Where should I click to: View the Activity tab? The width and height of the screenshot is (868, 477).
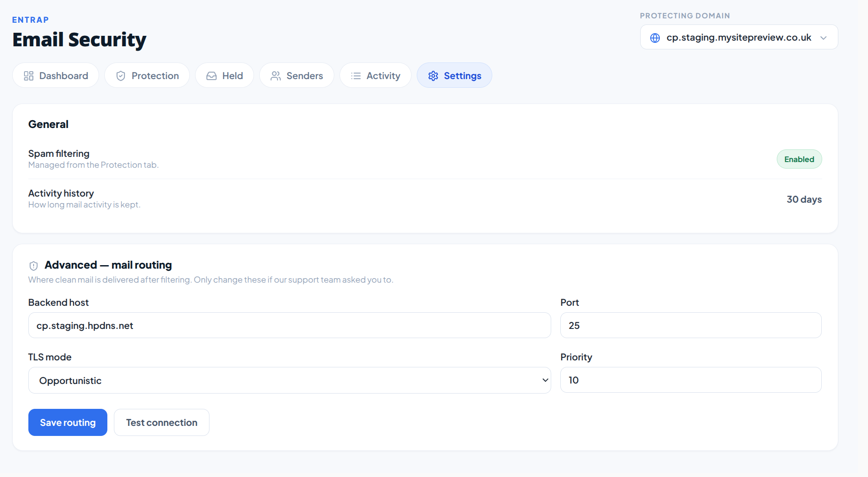pos(375,76)
